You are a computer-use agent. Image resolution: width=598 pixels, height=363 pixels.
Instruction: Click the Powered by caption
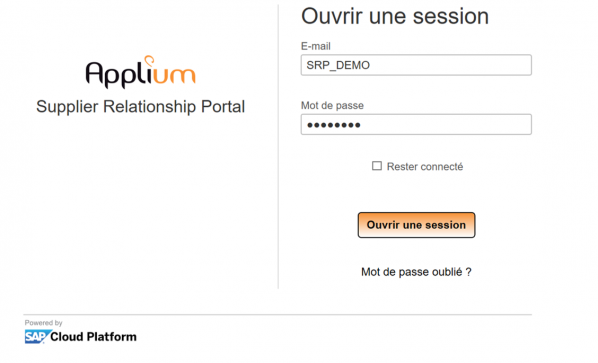tap(43, 323)
